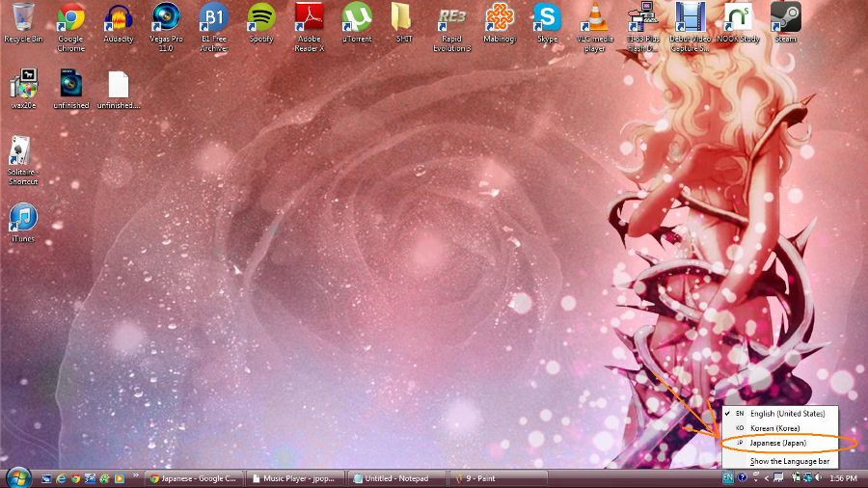Select the Mabinogi game shortcut
Image resolution: width=868 pixels, height=488 pixels.
[499, 18]
